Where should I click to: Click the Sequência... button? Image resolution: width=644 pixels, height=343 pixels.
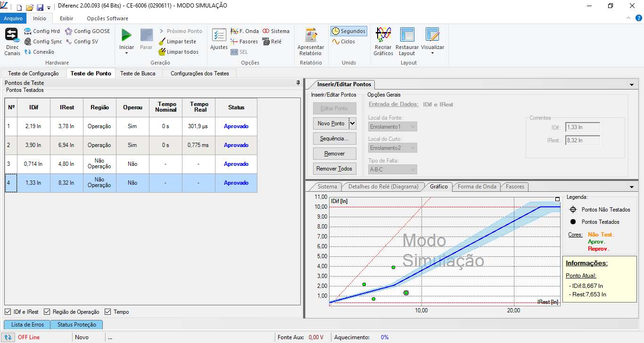tap(334, 139)
